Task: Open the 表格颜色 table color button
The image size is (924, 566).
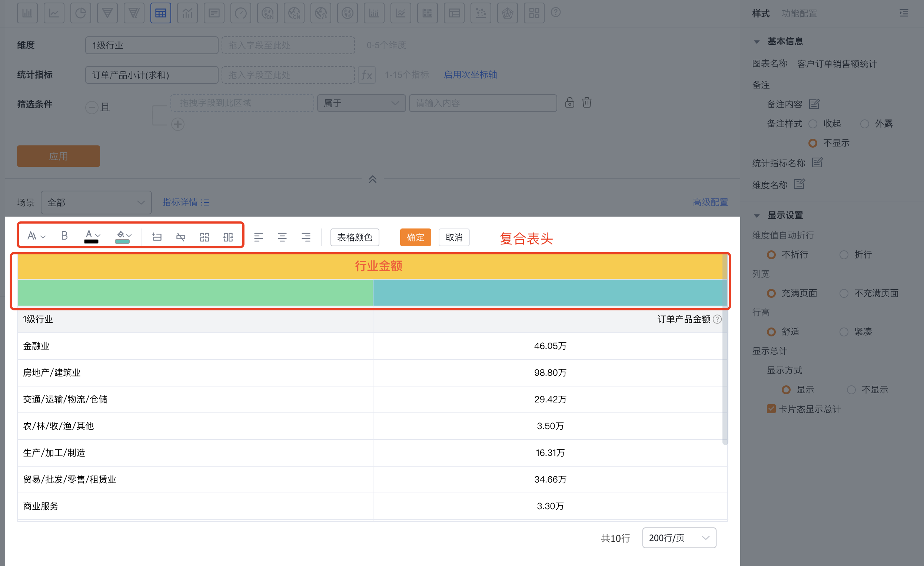Action: tap(355, 237)
